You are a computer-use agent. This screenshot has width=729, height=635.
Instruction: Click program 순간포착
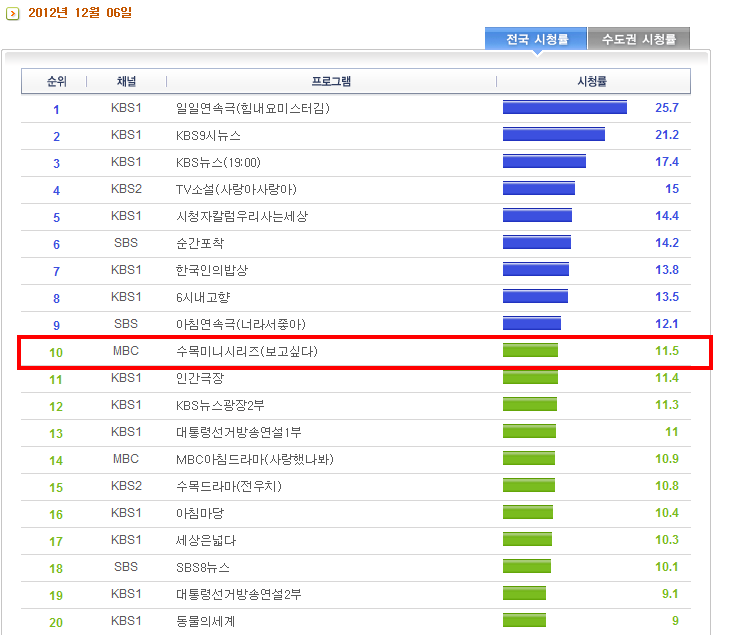point(200,243)
